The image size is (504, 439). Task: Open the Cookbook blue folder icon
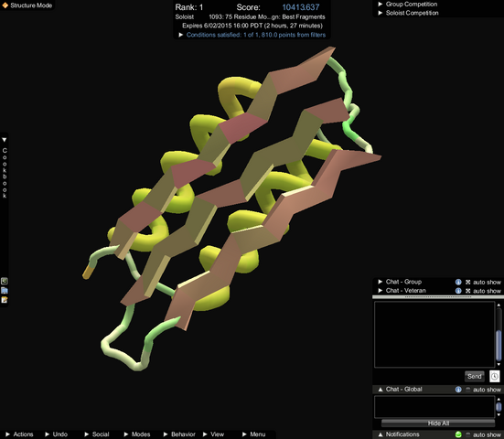pos(5,291)
